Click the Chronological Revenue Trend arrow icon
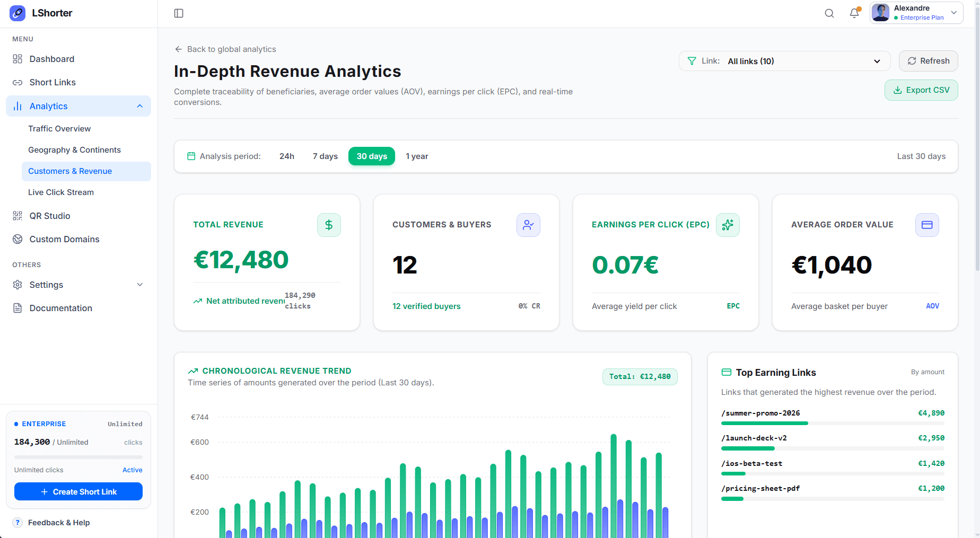This screenshot has width=980, height=538. tap(193, 371)
